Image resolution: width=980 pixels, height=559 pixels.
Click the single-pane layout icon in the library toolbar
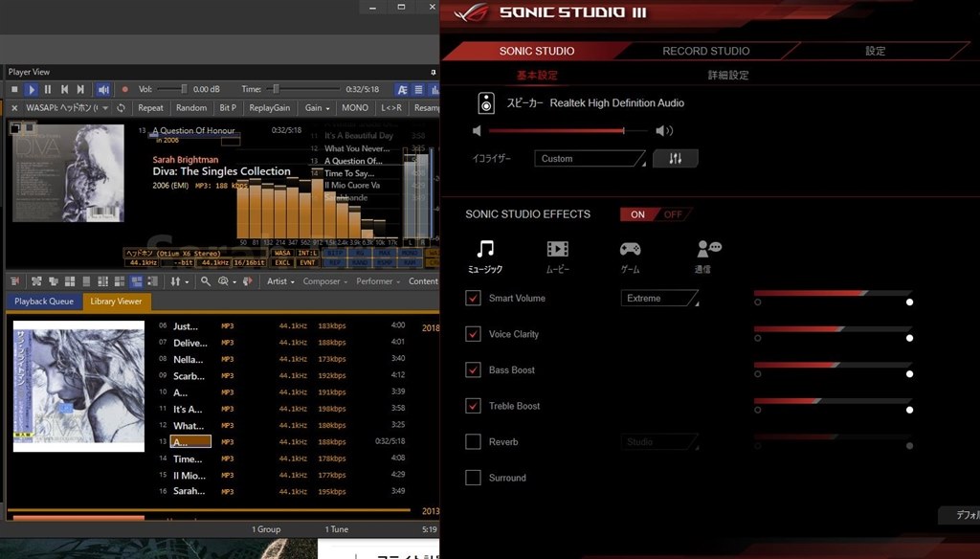86,281
